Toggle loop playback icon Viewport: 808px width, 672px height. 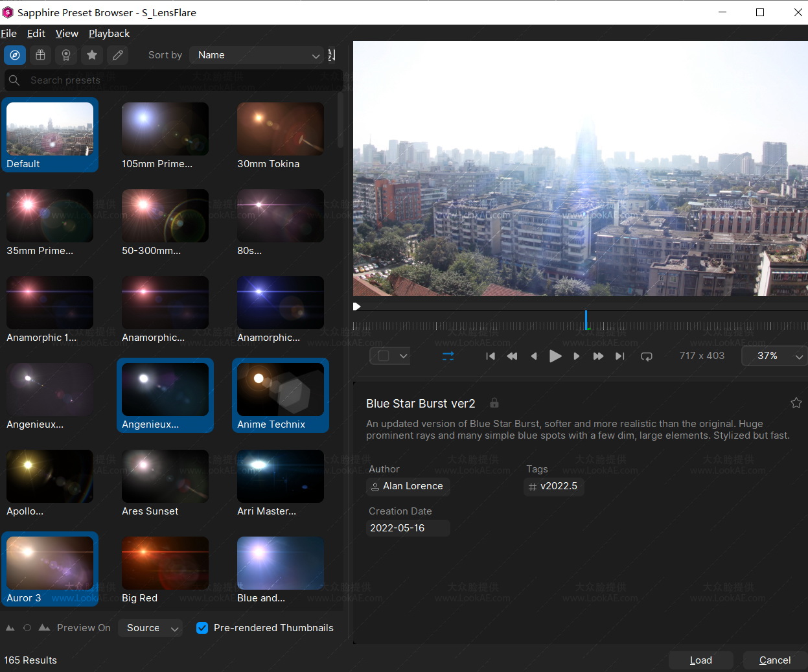(x=647, y=356)
